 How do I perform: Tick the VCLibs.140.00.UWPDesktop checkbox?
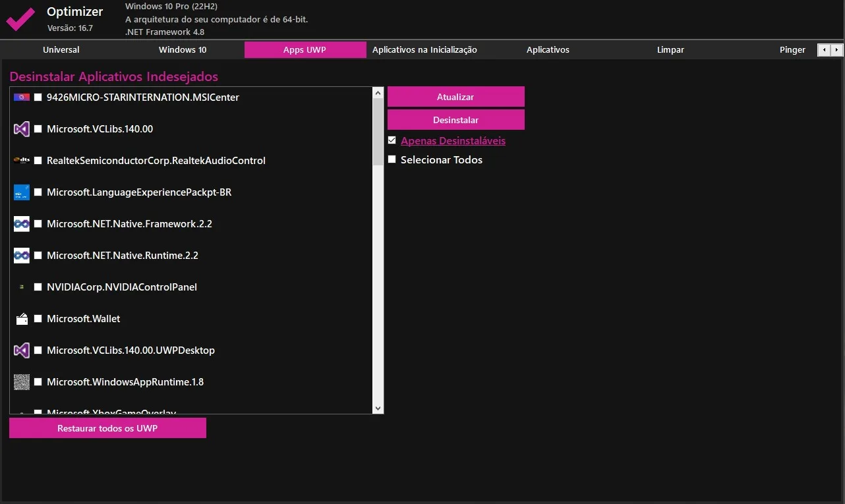click(38, 350)
